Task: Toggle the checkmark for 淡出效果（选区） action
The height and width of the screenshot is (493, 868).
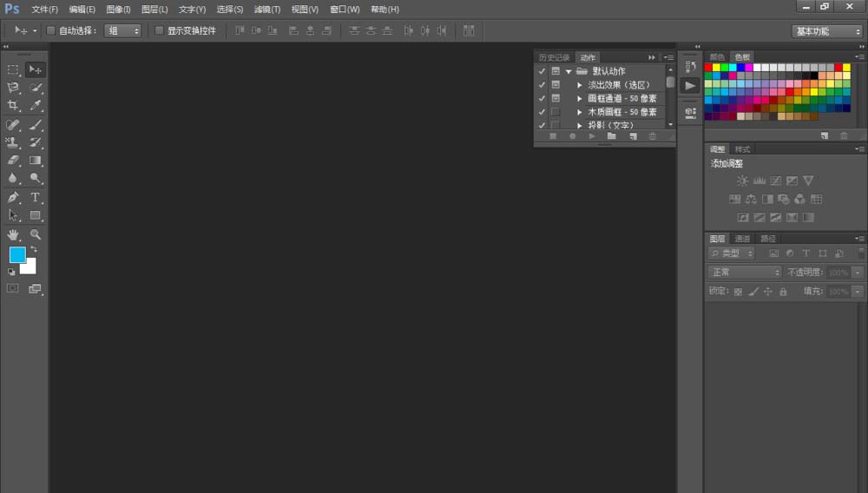Action: (x=542, y=85)
